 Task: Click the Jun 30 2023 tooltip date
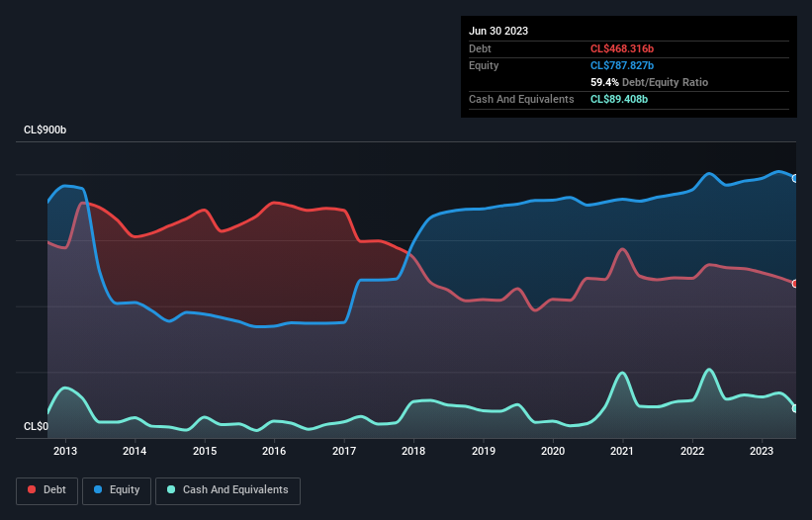(x=498, y=31)
